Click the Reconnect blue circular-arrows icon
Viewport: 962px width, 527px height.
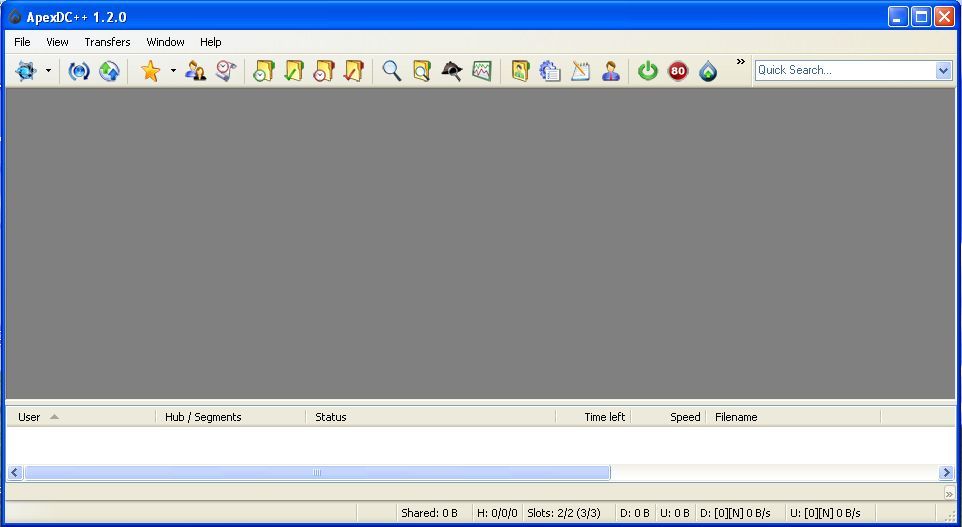tap(79, 71)
